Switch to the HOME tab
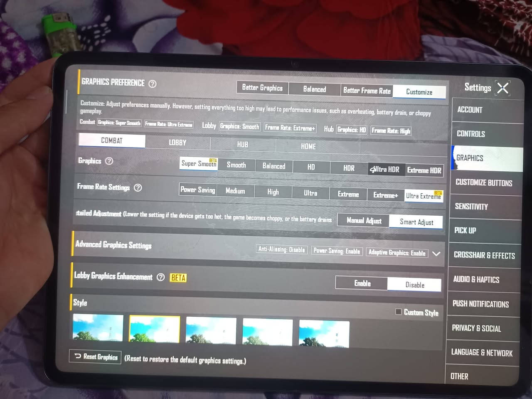The height and width of the screenshot is (399, 532). click(x=308, y=146)
